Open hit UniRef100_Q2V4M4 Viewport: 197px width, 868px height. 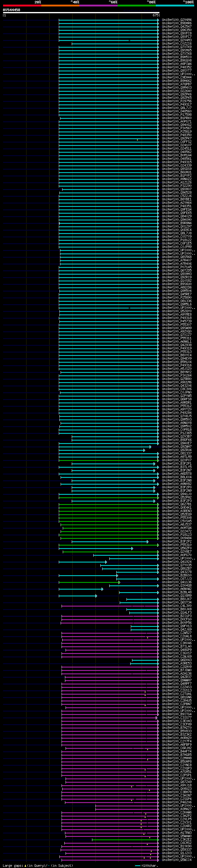177,20
